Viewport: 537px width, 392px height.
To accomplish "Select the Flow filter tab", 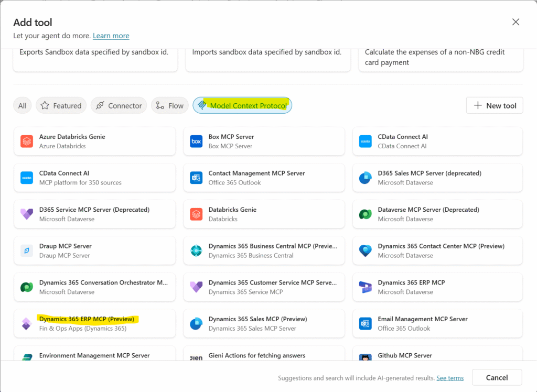I will tap(170, 105).
